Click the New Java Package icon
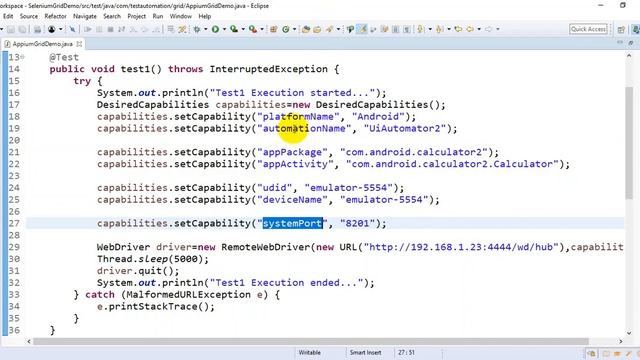 pos(273,29)
